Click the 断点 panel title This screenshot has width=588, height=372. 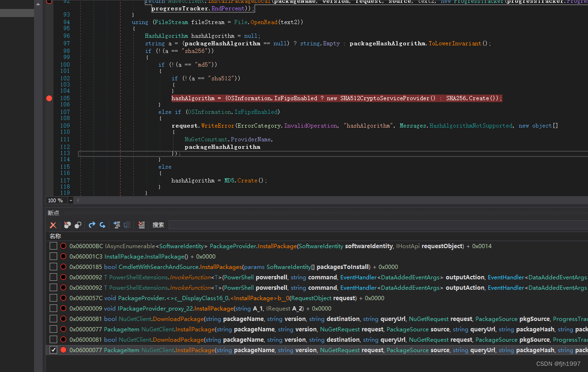53,213
